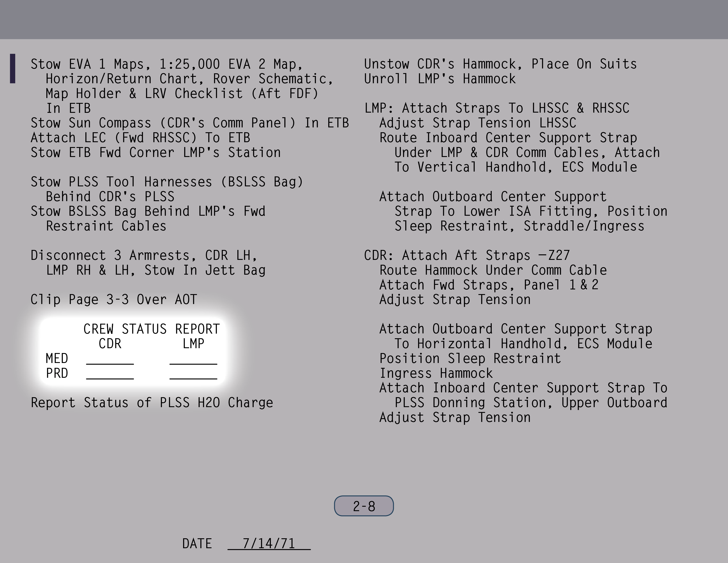The width and height of the screenshot is (728, 563).
Task: Click the dark change bar at top left
Action: click(x=13, y=68)
